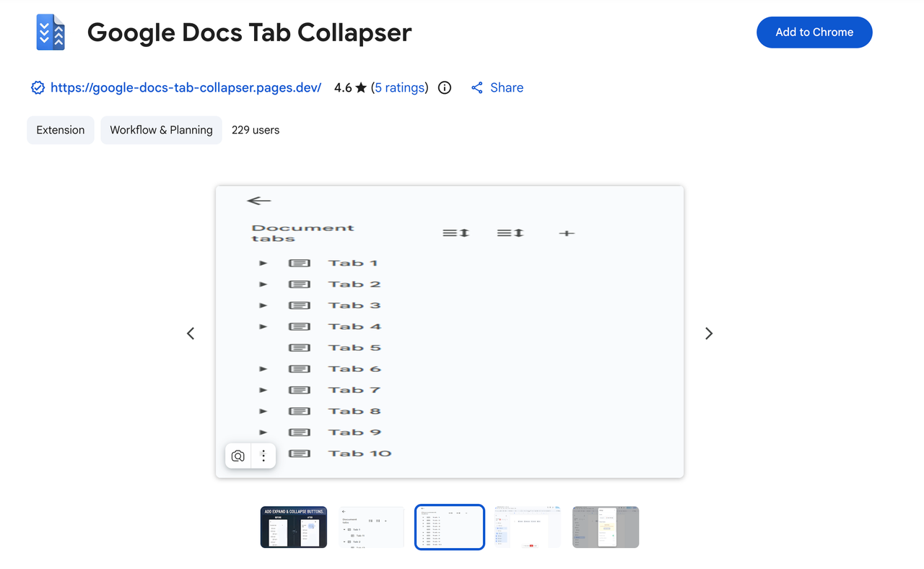Click the Add to Chrome button
This screenshot has height=569, width=924.
814,32
